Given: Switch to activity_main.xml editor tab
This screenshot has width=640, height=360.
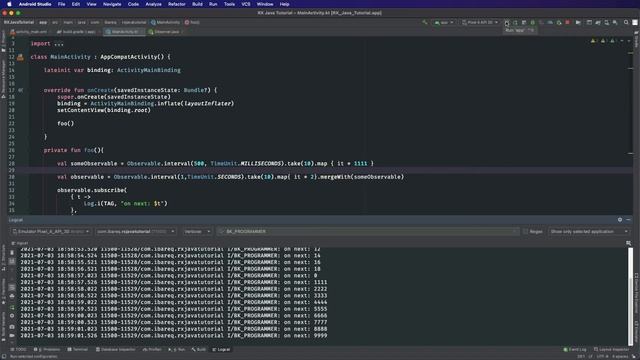Looking at the screenshot, I should coord(29,31).
